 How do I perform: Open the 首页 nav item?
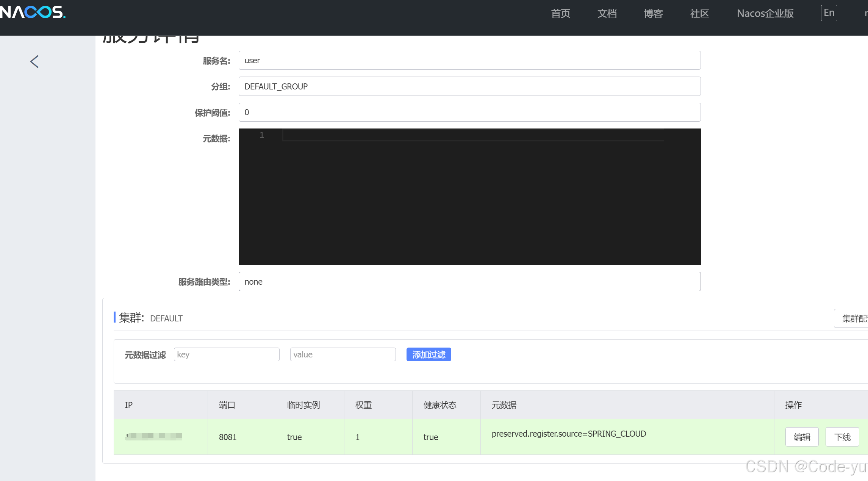point(560,13)
